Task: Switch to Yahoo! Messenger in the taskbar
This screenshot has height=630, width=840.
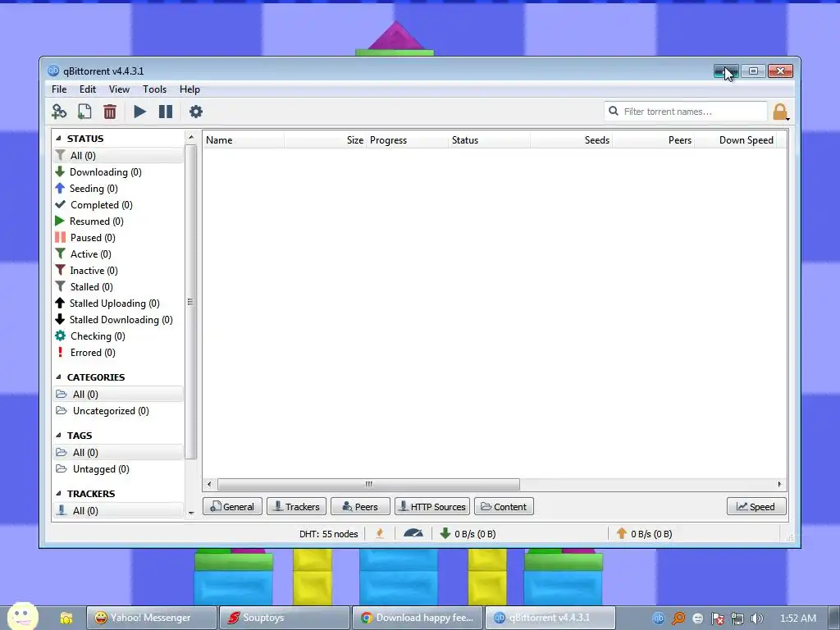Action: pyautogui.click(x=152, y=618)
